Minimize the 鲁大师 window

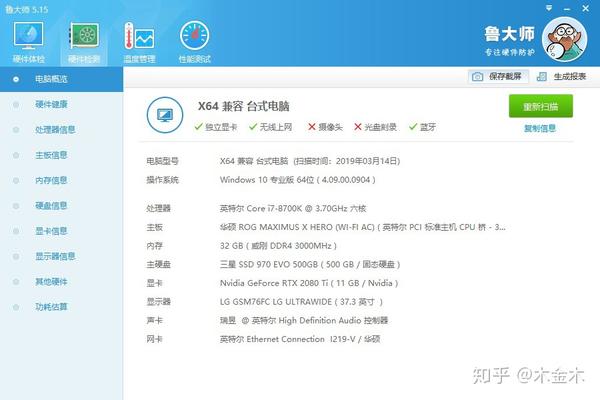tap(567, 8)
